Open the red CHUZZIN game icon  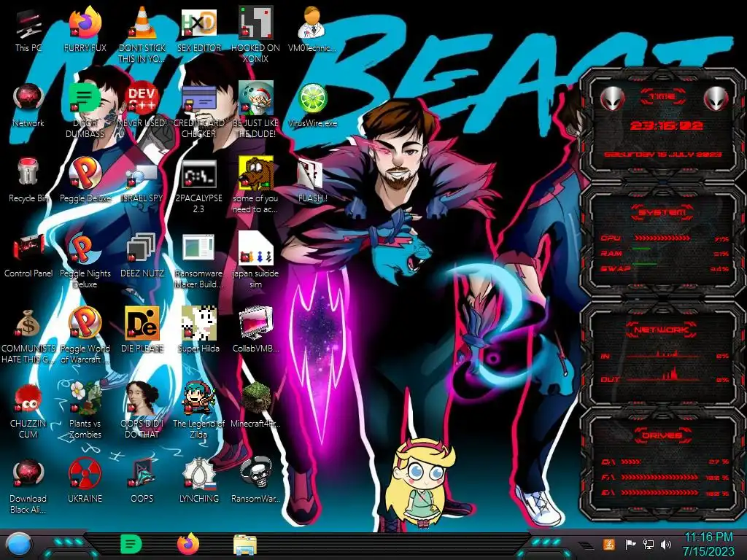coord(28,410)
